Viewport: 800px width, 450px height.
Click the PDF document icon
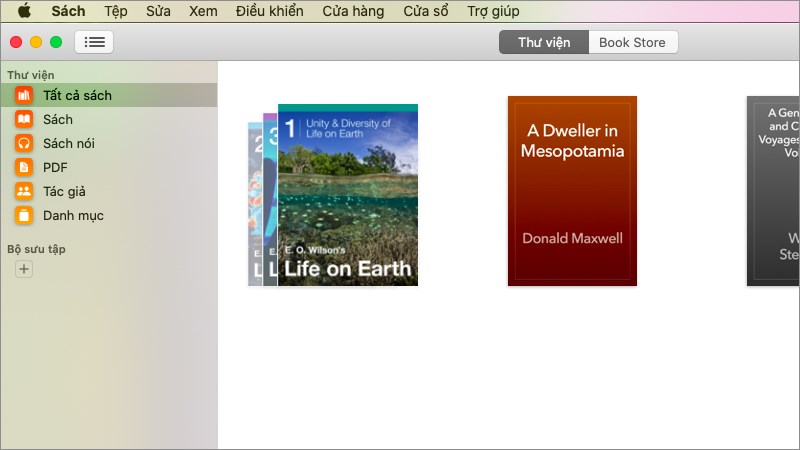pyautogui.click(x=23, y=167)
